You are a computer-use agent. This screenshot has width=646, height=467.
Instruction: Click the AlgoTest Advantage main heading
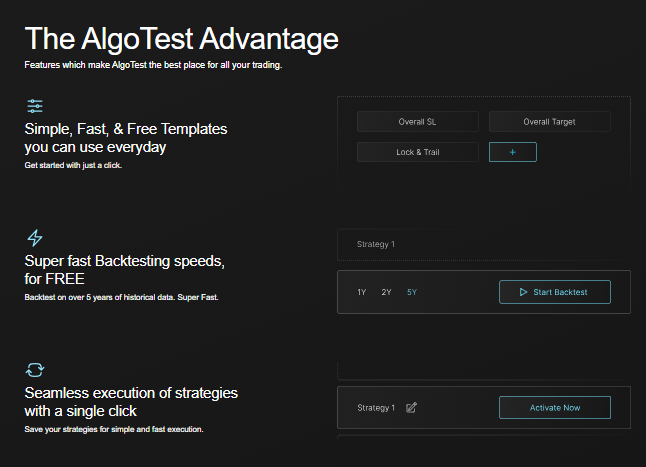coord(181,40)
